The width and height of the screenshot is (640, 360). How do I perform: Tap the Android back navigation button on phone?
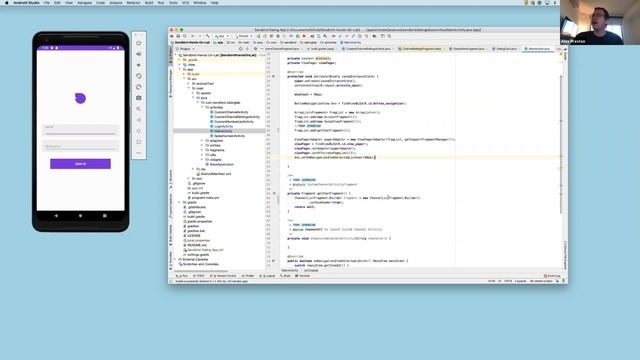(x=56, y=216)
